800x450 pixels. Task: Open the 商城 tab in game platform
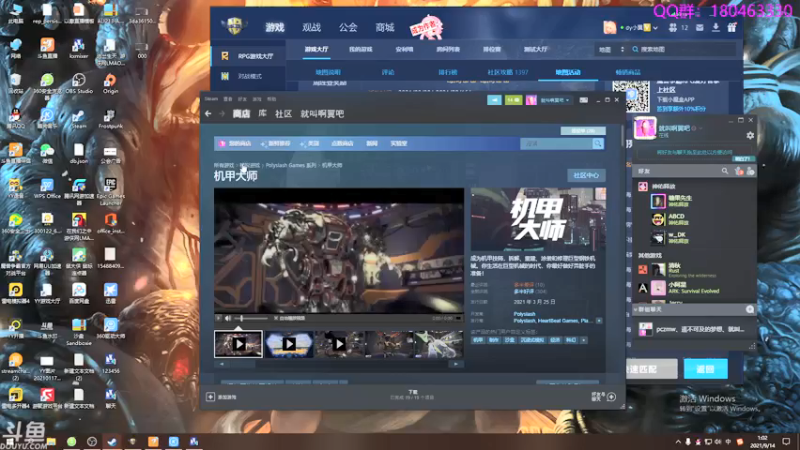click(x=385, y=28)
